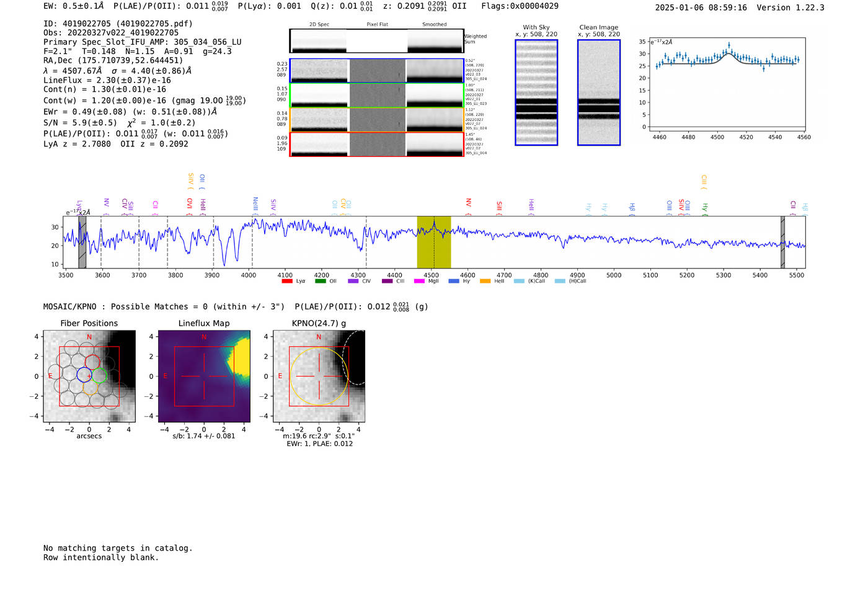Screen dimensions: 868x591
Task: Click the blue fiber circle in Fiber Positions
Action: click(x=84, y=375)
